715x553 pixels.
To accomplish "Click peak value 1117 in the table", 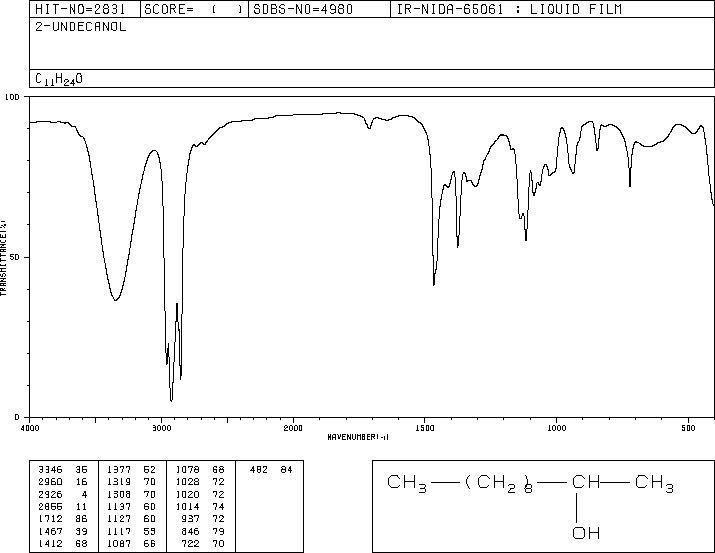I will [x=119, y=532].
